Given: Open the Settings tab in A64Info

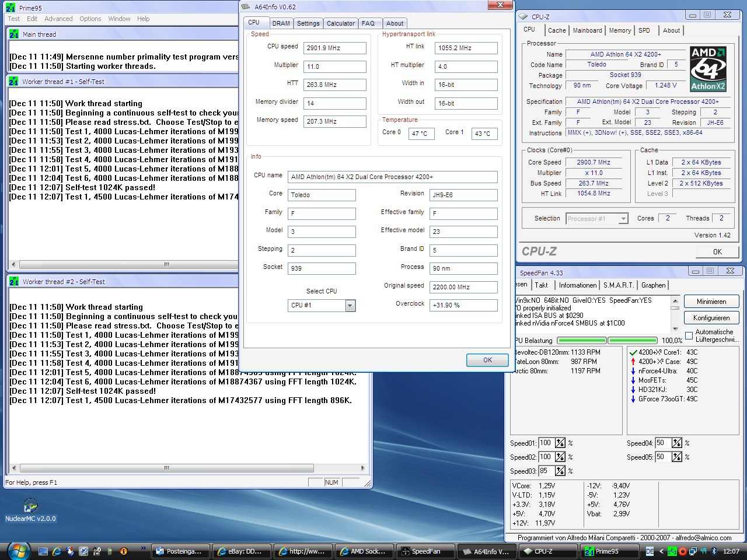Looking at the screenshot, I should point(308,23).
